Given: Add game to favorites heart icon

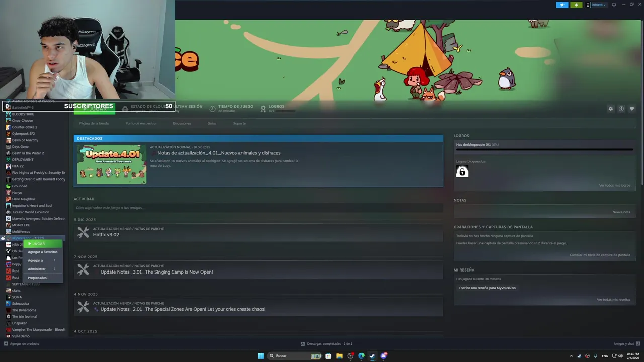Looking at the screenshot, I should 632,109.
